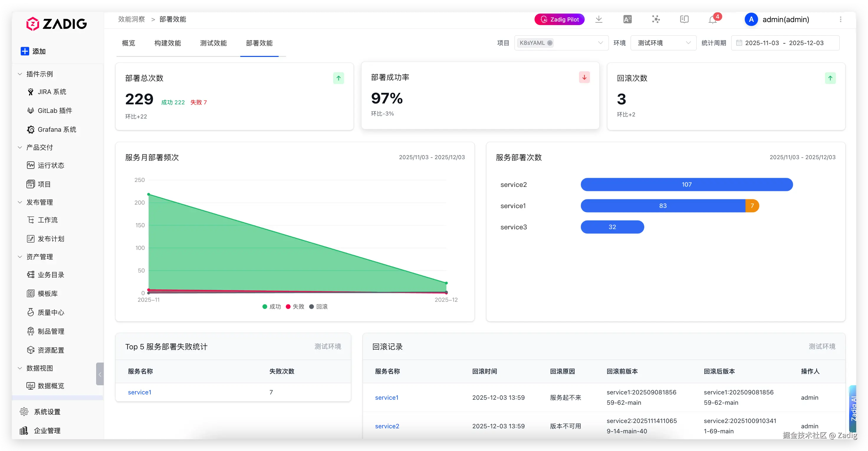
Task: Open JIRA 系统 plugin in sidebar
Action: click(x=52, y=92)
